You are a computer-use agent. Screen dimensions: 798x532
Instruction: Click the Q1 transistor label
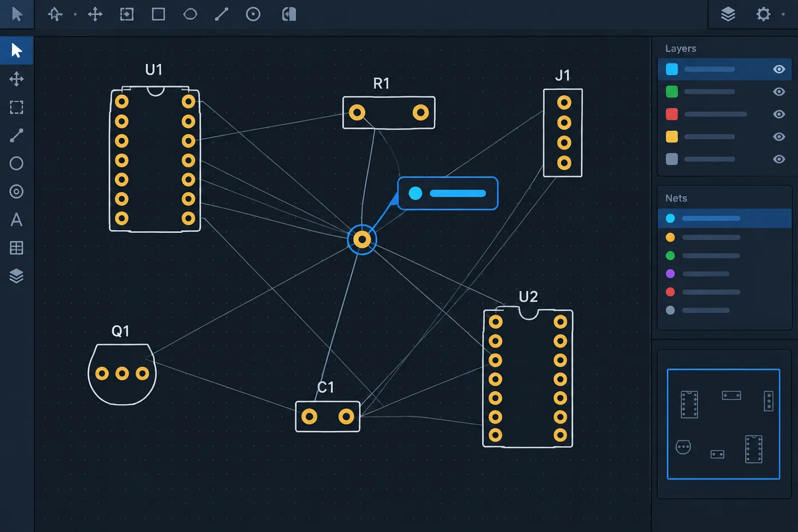[x=121, y=331]
